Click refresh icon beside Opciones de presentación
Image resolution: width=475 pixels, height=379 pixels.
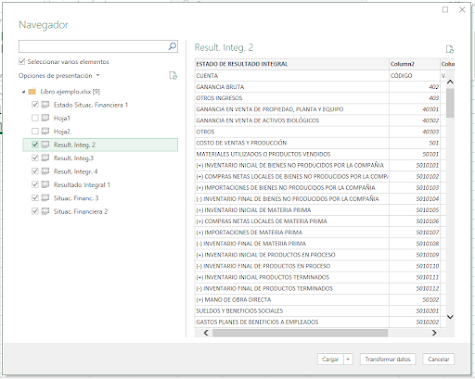pyautogui.click(x=173, y=76)
